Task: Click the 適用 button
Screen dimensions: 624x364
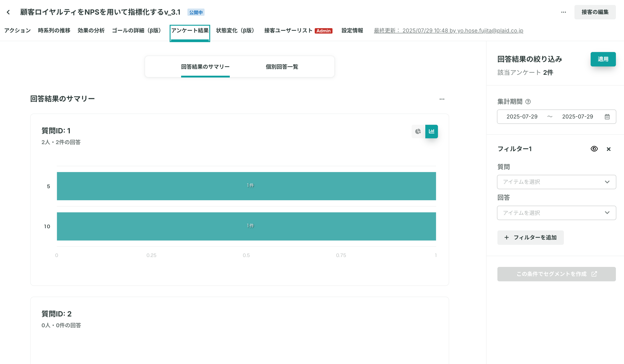Action: coord(603,59)
